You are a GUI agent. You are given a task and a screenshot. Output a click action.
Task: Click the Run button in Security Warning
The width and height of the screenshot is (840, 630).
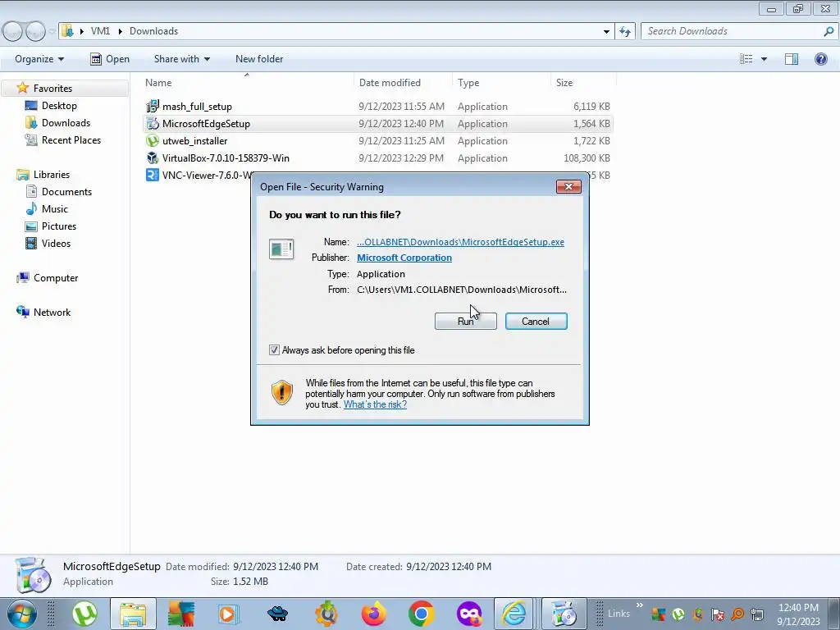point(466,321)
